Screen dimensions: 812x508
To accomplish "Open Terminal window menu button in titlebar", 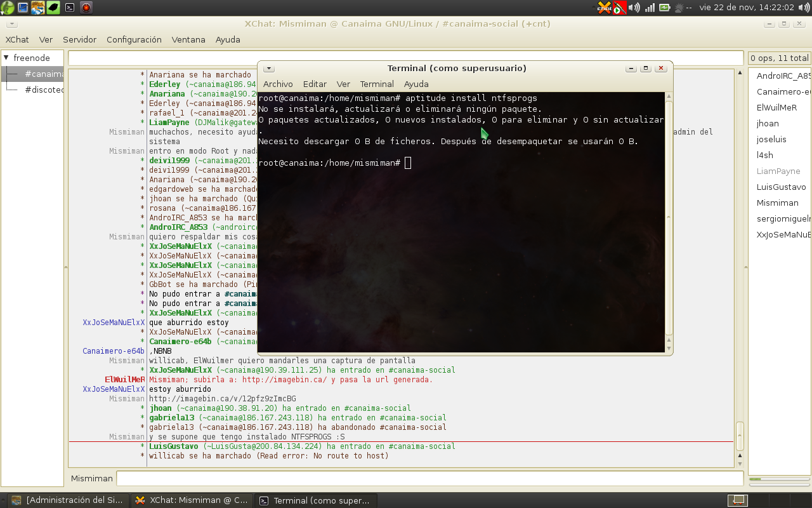I will [x=269, y=69].
